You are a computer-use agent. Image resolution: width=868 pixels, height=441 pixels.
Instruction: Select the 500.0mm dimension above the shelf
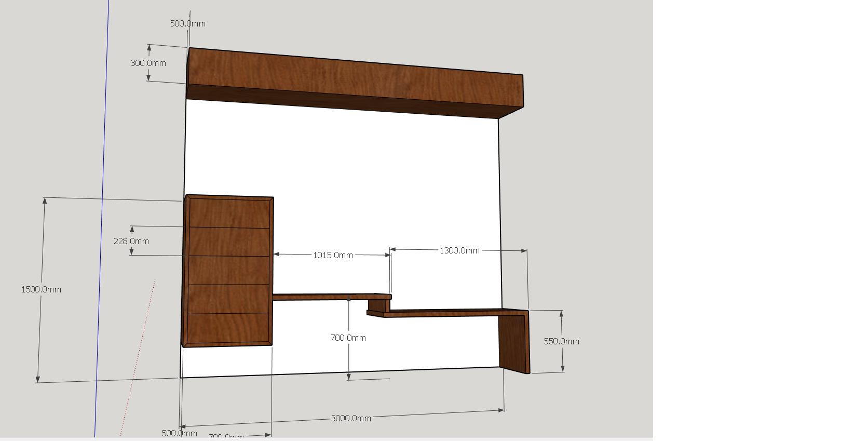188,23
